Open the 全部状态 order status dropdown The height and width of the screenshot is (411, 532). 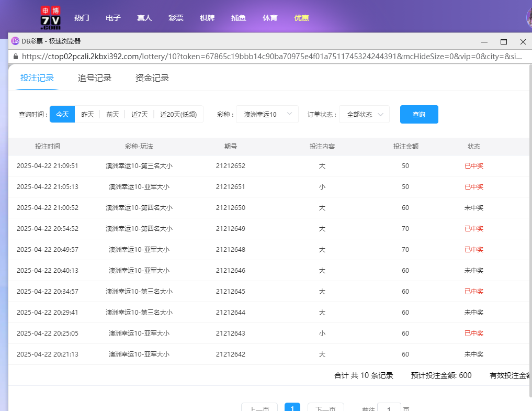click(361, 114)
